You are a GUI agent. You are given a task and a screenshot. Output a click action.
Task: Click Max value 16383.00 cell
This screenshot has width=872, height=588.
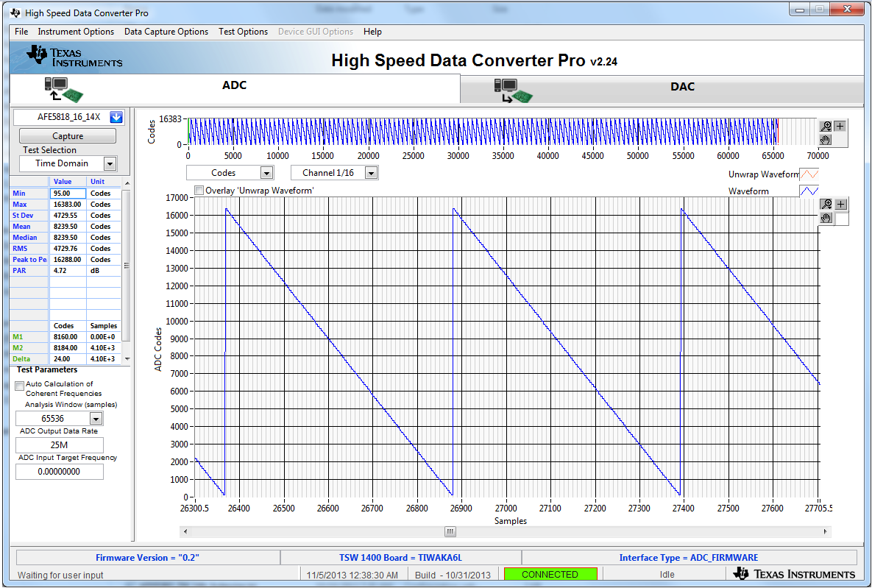(x=68, y=204)
